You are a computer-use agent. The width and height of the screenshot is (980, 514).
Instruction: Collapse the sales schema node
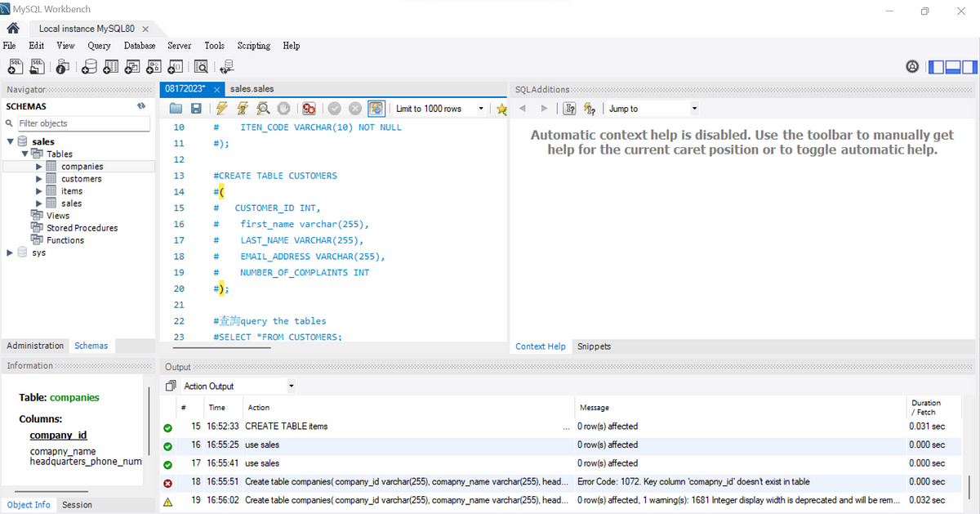(x=11, y=141)
